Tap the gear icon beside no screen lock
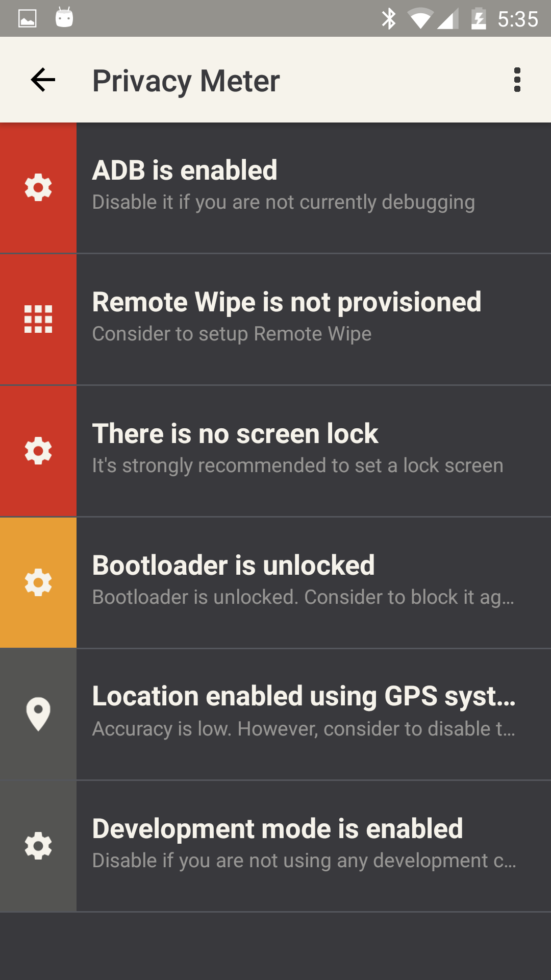Image resolution: width=551 pixels, height=980 pixels. click(38, 451)
